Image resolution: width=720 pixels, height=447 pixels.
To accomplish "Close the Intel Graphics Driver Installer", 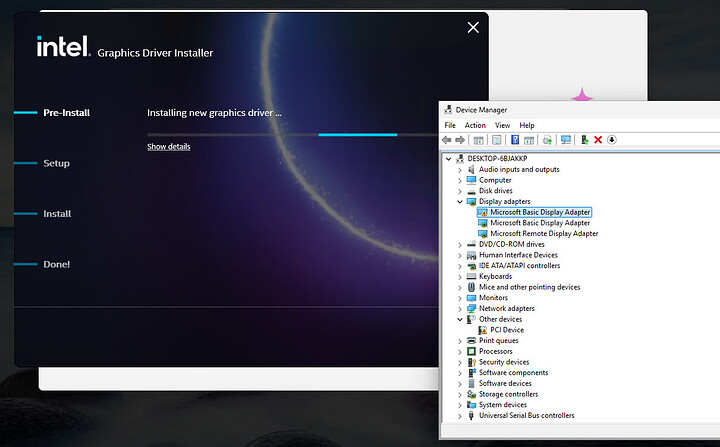I will click(473, 28).
